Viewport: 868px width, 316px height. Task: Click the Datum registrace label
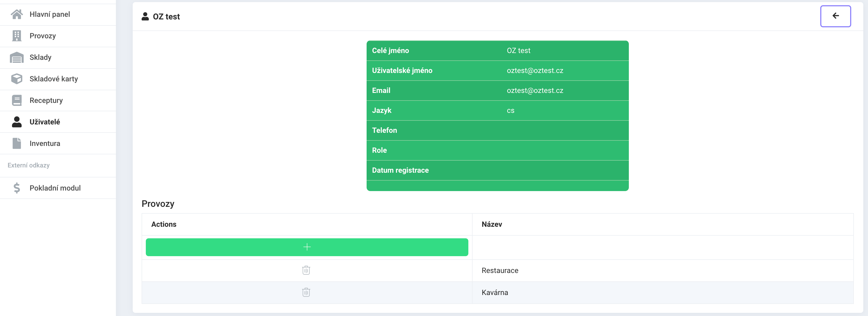pyautogui.click(x=400, y=170)
